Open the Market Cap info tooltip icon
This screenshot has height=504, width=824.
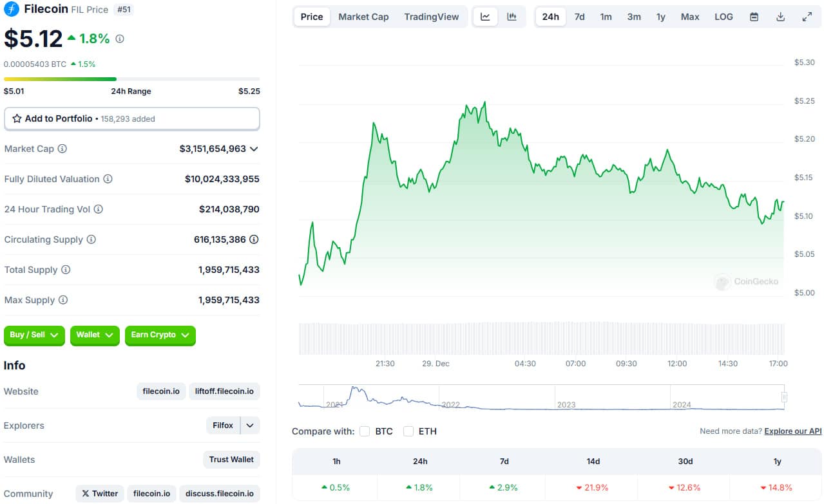click(x=62, y=149)
